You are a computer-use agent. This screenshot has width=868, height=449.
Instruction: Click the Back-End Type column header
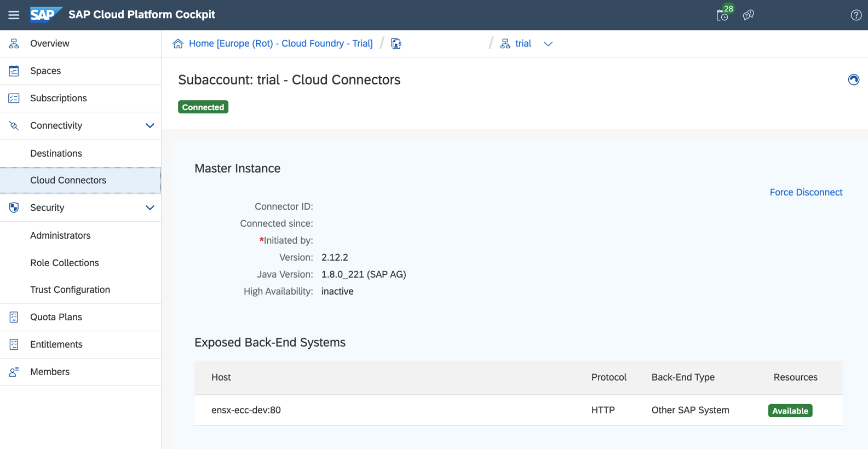[683, 377]
